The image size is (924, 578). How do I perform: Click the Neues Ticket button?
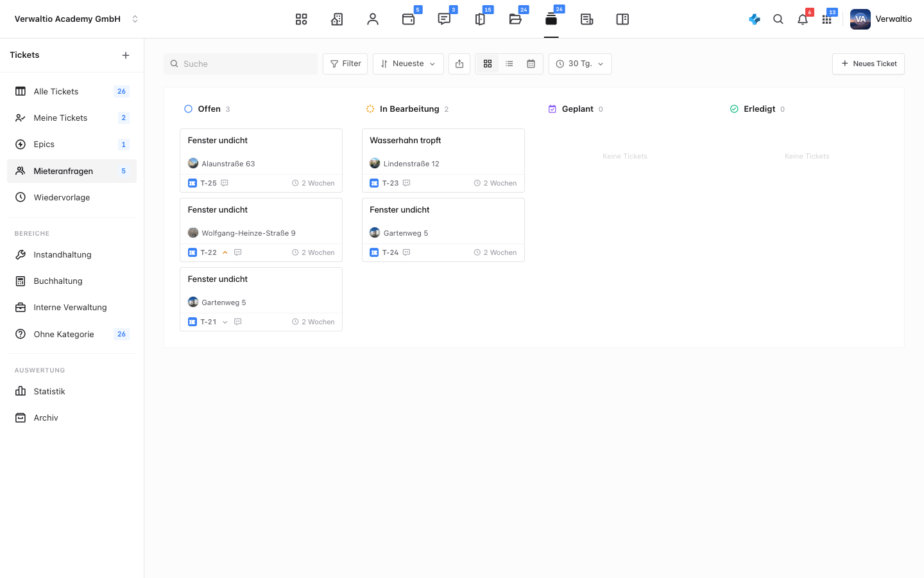868,64
